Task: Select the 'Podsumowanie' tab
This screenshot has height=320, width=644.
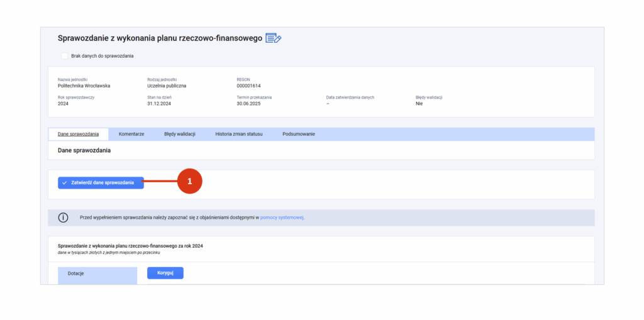Action: pyautogui.click(x=299, y=134)
